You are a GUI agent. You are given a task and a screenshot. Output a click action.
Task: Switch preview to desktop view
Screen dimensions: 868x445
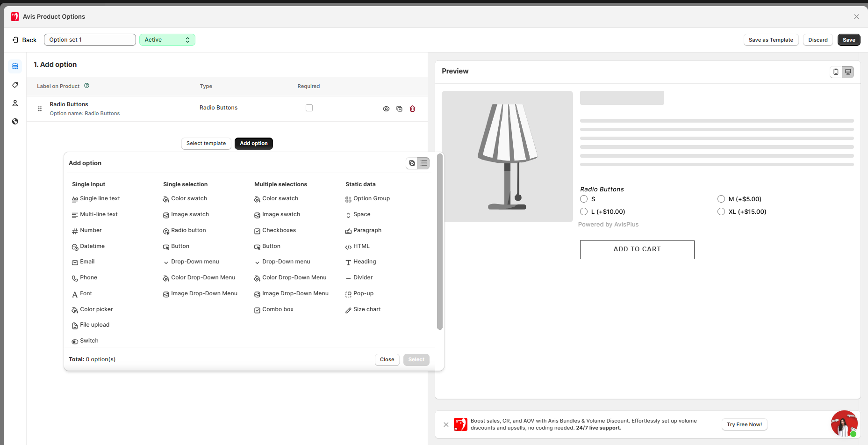(848, 72)
